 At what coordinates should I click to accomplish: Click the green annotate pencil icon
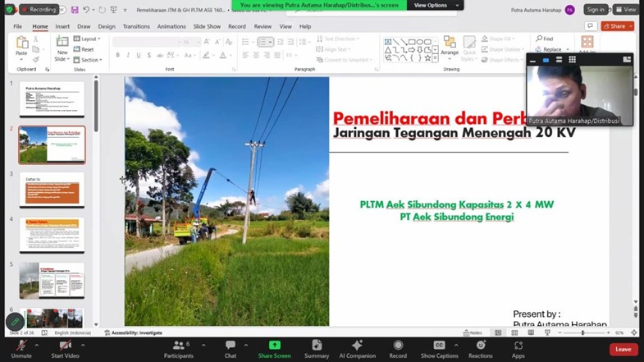coord(15,322)
